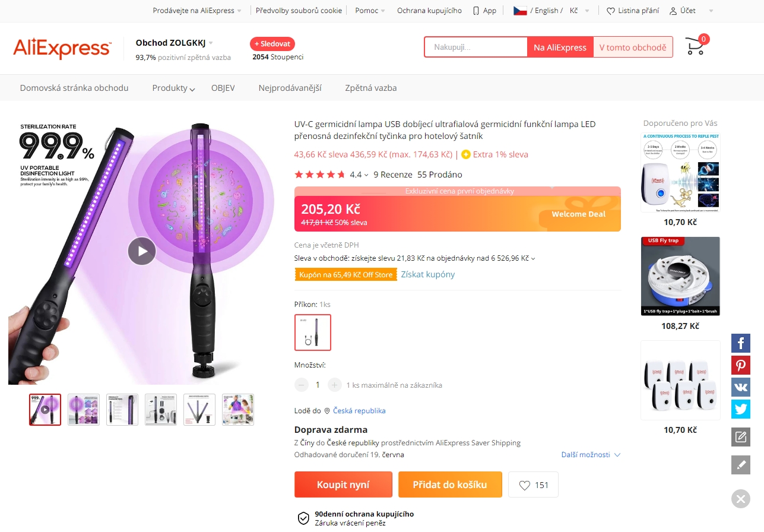Click the feedback edit icon in sidebar
The image size is (764, 532).
[x=740, y=438]
